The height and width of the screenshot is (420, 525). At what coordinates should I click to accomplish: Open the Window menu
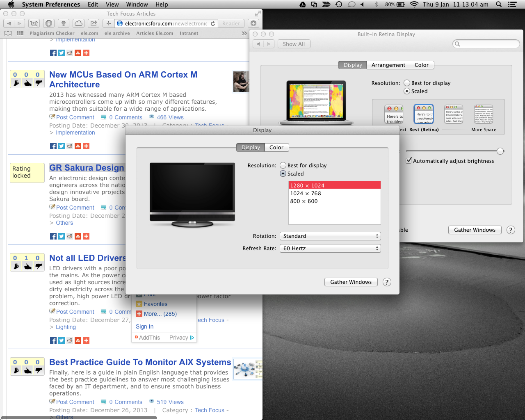click(137, 5)
